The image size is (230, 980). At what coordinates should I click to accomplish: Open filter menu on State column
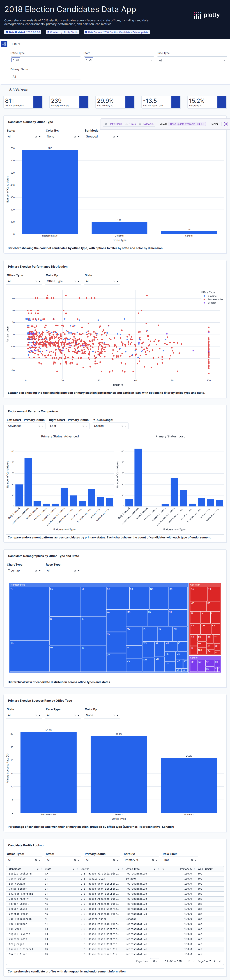(x=74, y=869)
